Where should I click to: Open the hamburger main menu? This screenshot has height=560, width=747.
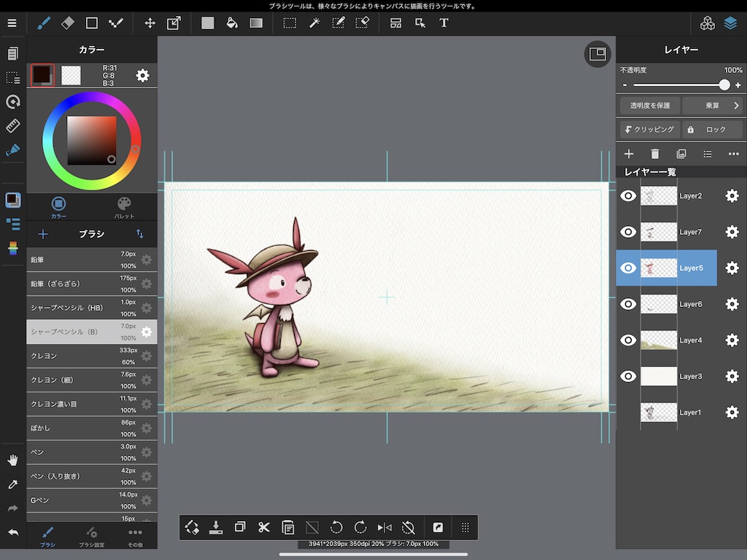pyautogui.click(x=12, y=23)
